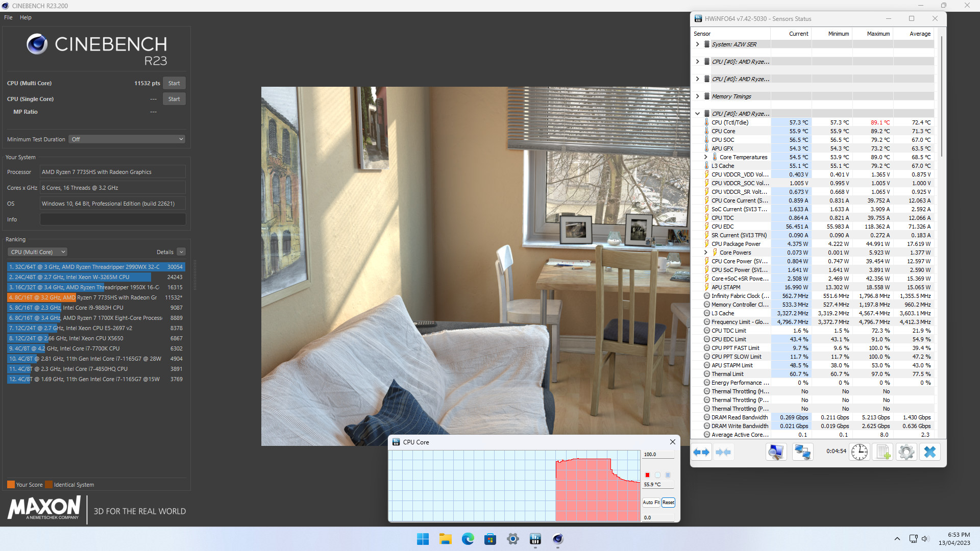Toggle the Details dropdown arrow in Ranking
980x551 pixels.
click(181, 252)
